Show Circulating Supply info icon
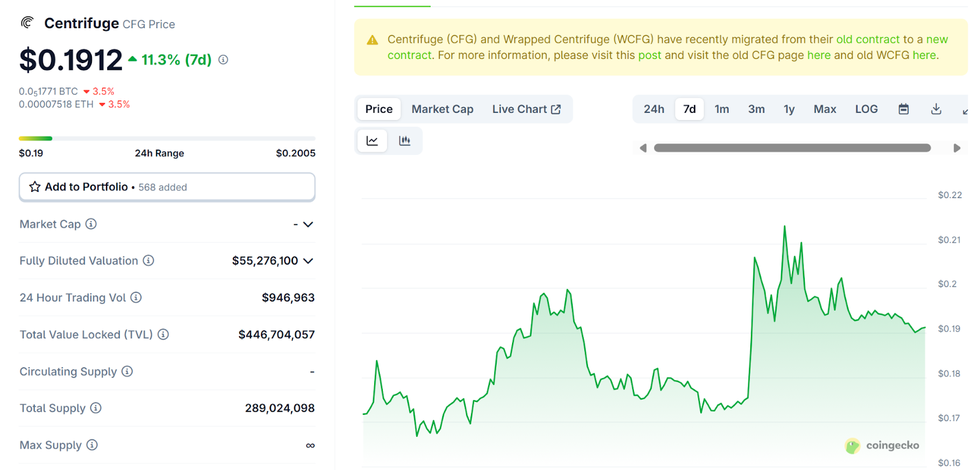The width and height of the screenshot is (980, 470). pyautogui.click(x=127, y=371)
